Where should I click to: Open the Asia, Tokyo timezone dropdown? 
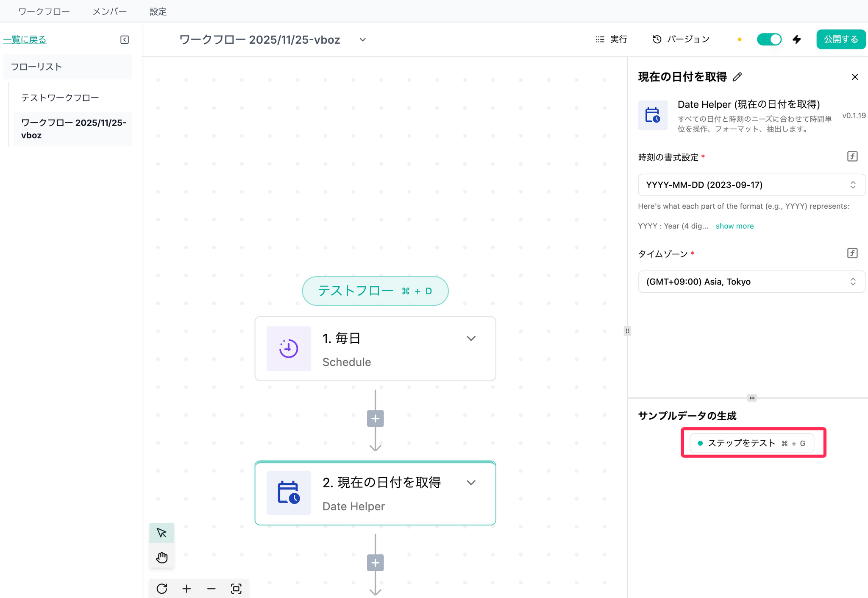click(x=751, y=282)
